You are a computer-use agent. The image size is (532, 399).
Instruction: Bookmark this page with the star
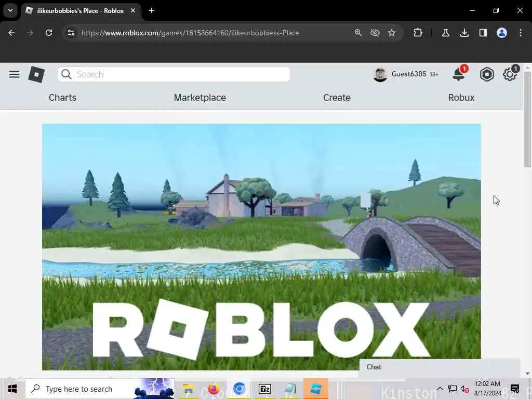coord(392,33)
